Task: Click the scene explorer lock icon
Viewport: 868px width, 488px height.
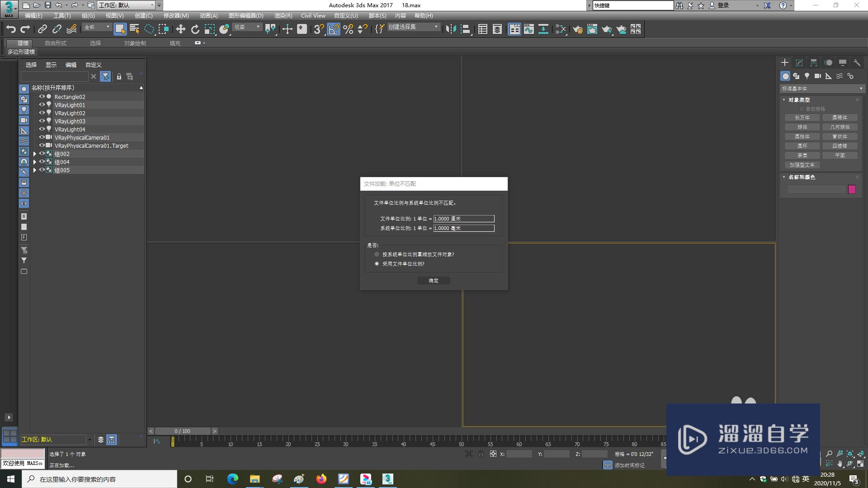Action: pyautogui.click(x=119, y=76)
